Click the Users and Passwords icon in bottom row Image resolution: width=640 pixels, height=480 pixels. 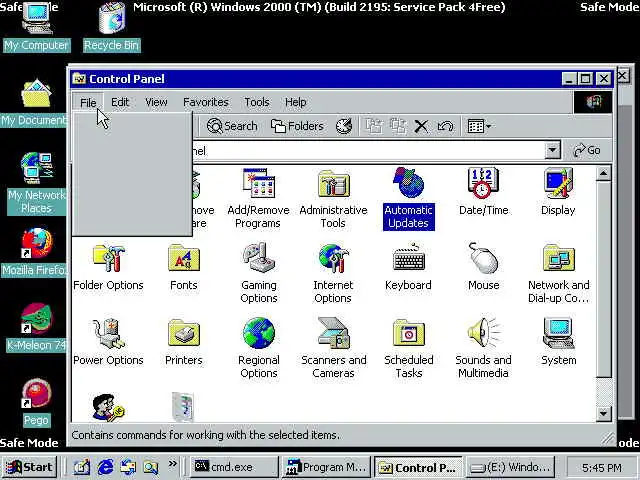[x=108, y=407]
